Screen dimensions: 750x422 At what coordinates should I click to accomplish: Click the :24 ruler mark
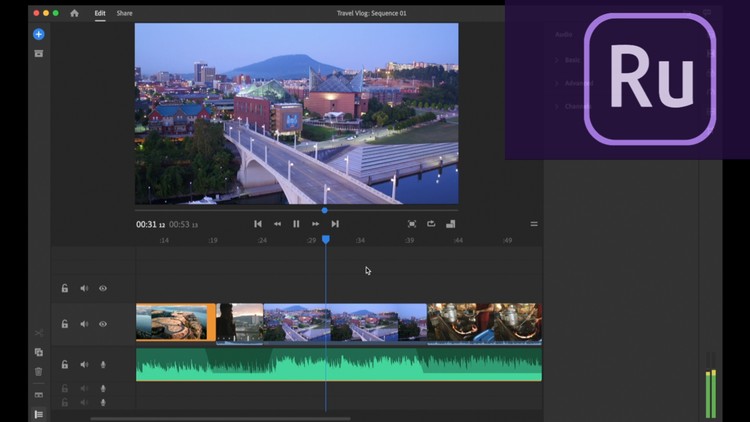pos(262,240)
